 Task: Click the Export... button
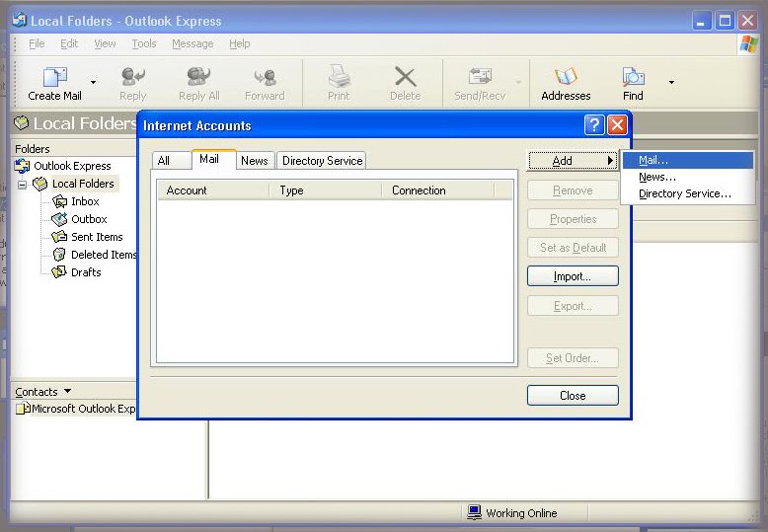click(573, 306)
